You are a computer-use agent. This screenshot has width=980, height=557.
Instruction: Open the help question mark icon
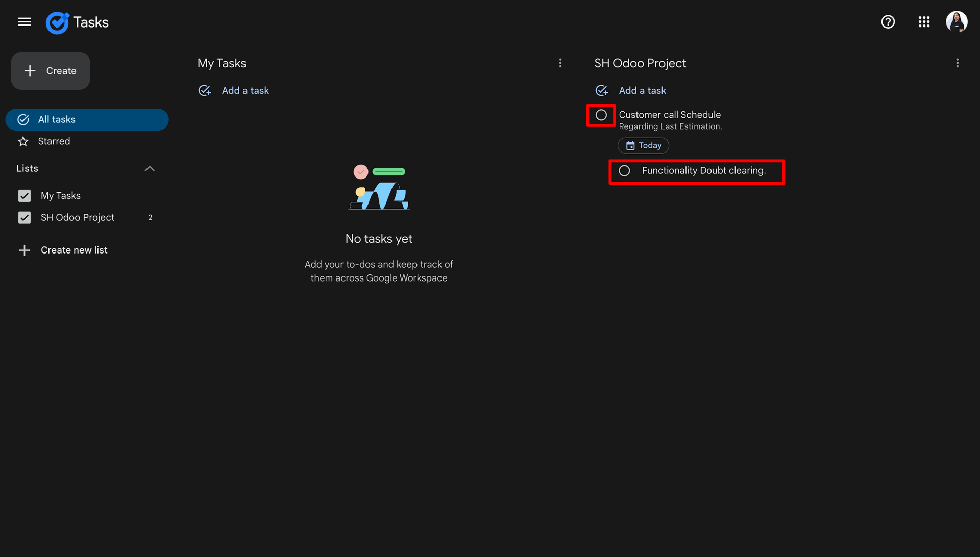click(888, 22)
